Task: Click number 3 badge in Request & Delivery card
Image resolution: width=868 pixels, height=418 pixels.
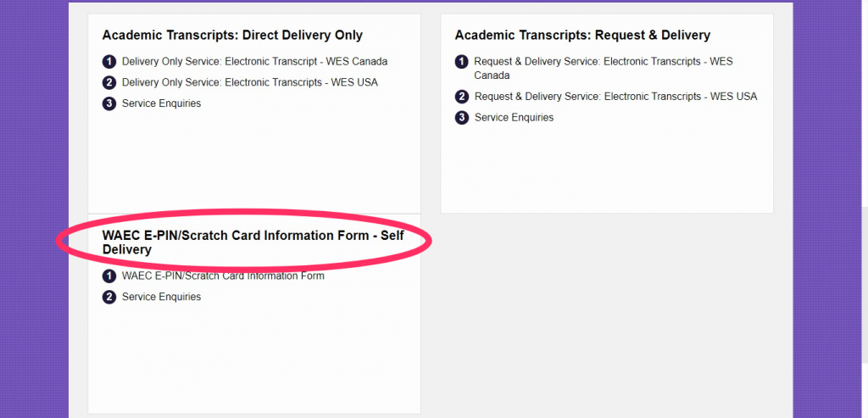Action: [x=461, y=118]
